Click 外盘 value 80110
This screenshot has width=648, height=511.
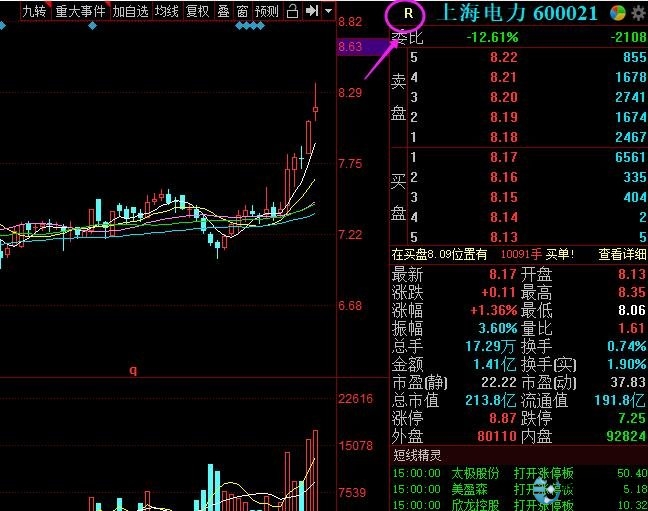(497, 436)
